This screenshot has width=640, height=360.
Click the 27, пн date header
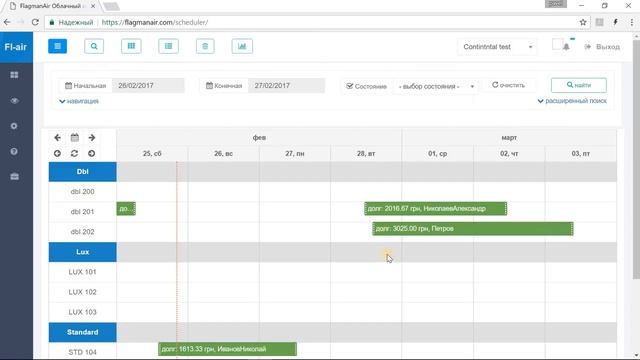pyautogui.click(x=295, y=153)
